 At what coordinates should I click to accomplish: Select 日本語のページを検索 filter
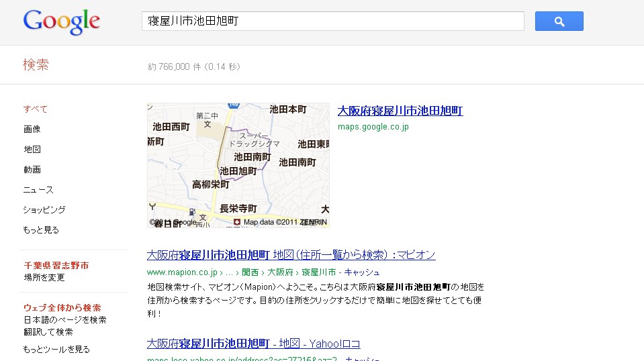tap(65, 319)
